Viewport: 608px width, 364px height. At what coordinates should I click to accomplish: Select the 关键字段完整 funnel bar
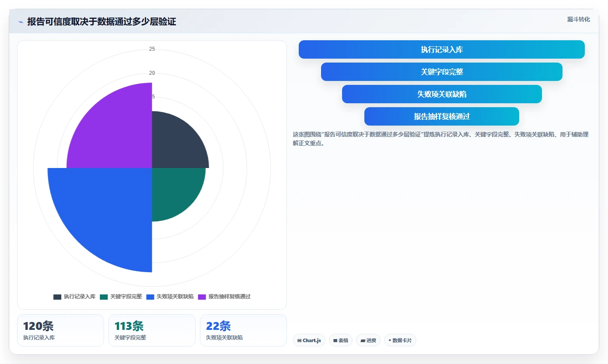click(x=441, y=72)
